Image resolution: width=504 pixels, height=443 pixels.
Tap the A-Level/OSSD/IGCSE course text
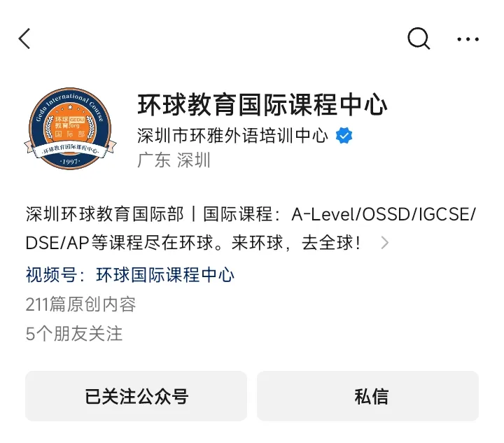383,214
